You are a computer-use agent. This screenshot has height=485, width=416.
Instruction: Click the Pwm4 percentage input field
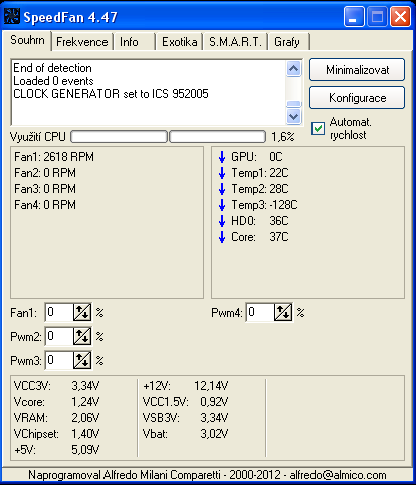click(260, 312)
